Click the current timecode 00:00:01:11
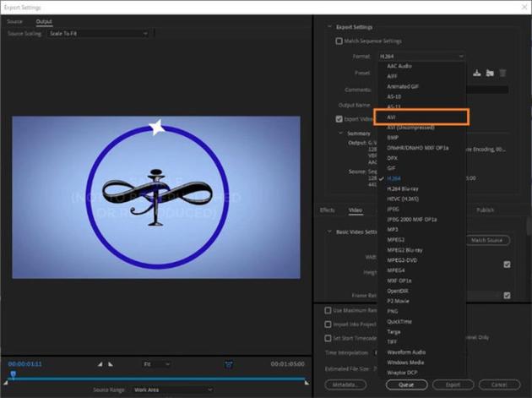The image size is (532, 398). [x=24, y=364]
